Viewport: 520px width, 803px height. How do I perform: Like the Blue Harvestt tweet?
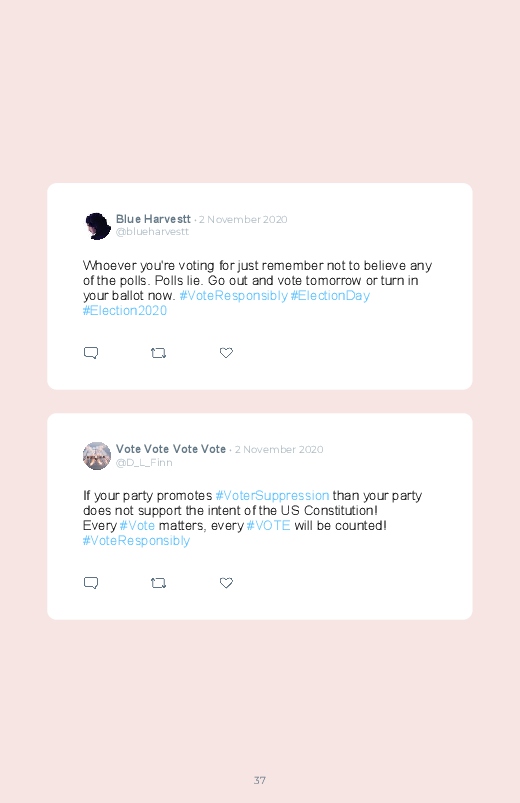pos(226,353)
